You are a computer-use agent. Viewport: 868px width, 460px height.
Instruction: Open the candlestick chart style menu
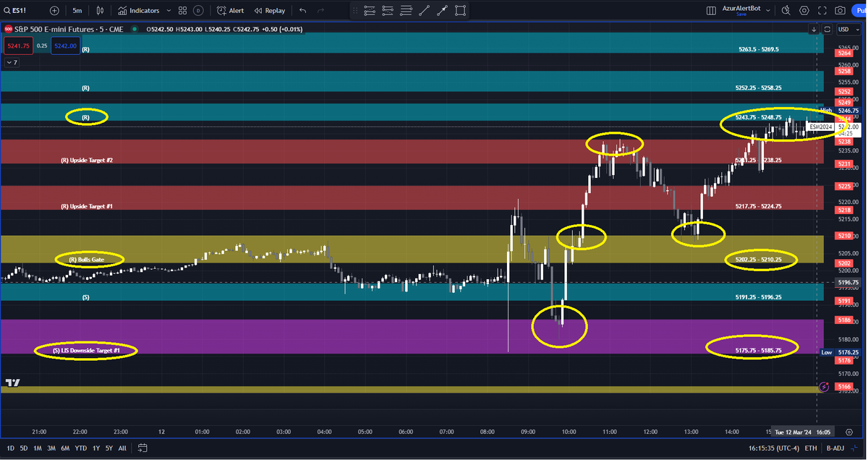(101, 11)
